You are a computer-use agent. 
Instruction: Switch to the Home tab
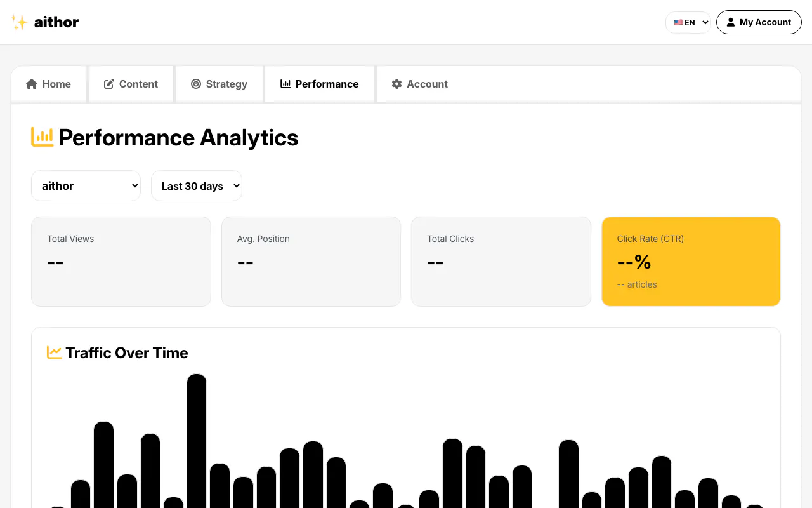(x=48, y=84)
